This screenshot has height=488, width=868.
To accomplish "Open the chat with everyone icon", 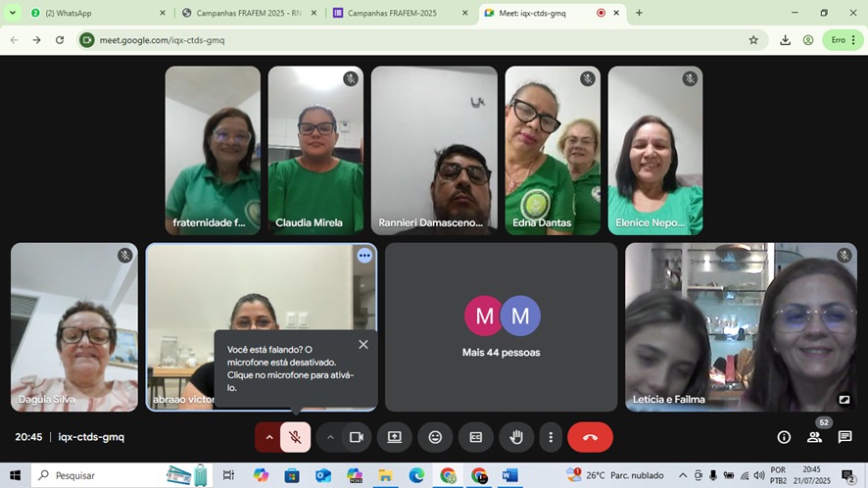I will click(844, 437).
